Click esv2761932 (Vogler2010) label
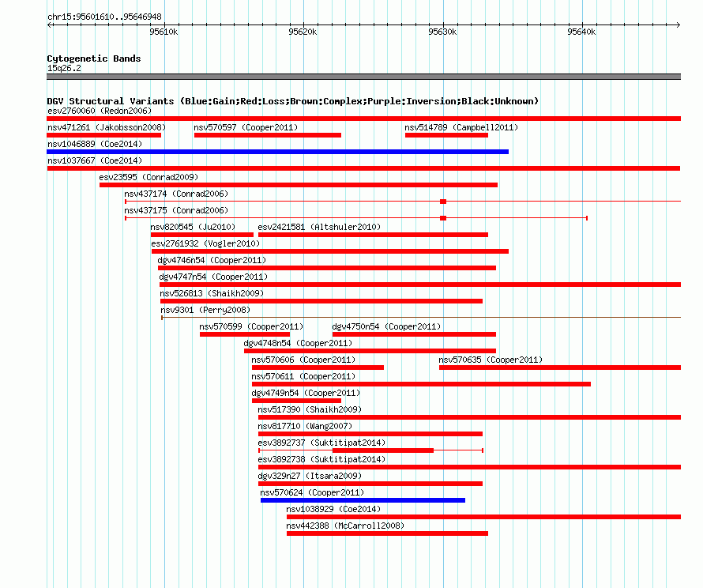Image resolution: width=703 pixels, height=588 pixels. click(205, 243)
